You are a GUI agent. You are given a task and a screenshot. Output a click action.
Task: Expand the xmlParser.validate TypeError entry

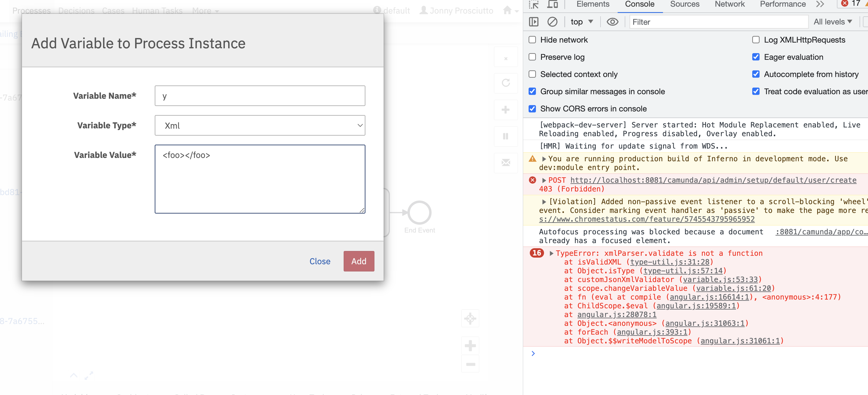click(x=552, y=253)
